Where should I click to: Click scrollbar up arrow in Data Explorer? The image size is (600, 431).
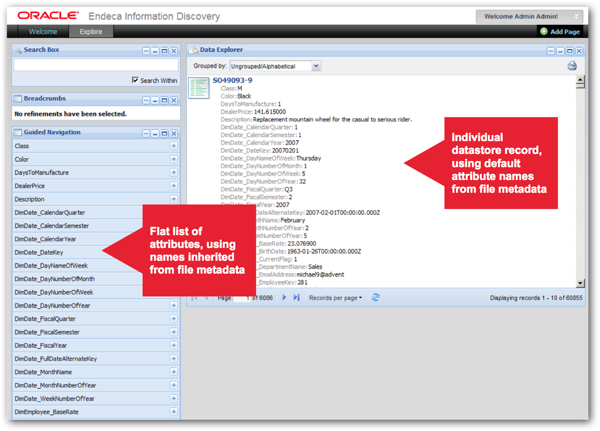pos(580,81)
